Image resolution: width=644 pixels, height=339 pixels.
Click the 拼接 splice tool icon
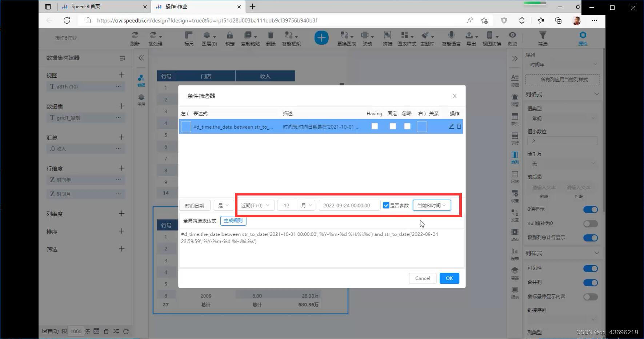(388, 38)
